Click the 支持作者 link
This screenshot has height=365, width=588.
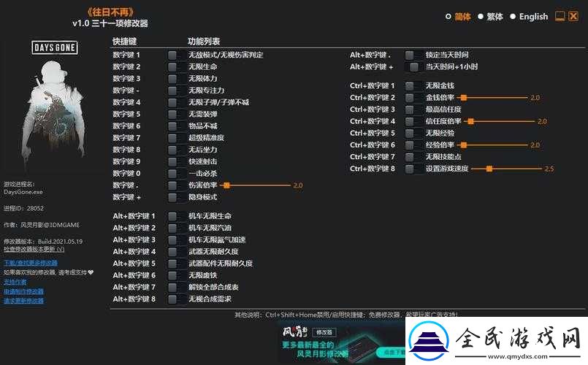coord(15,282)
